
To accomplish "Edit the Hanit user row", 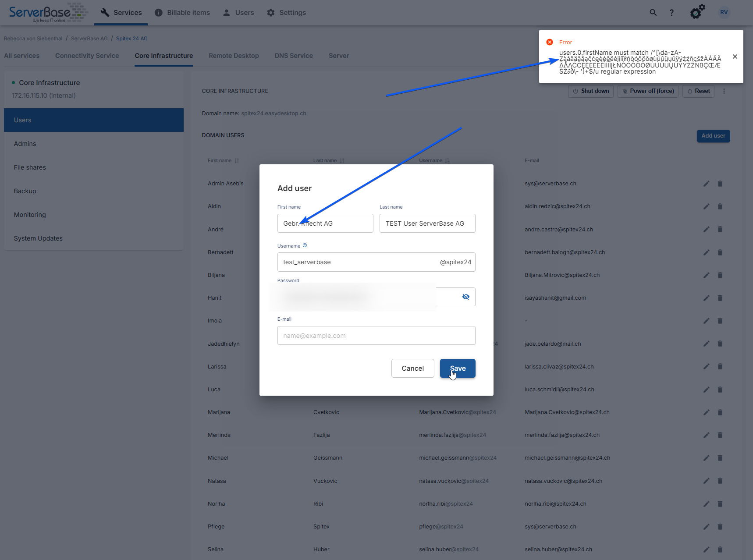I will coord(706,298).
